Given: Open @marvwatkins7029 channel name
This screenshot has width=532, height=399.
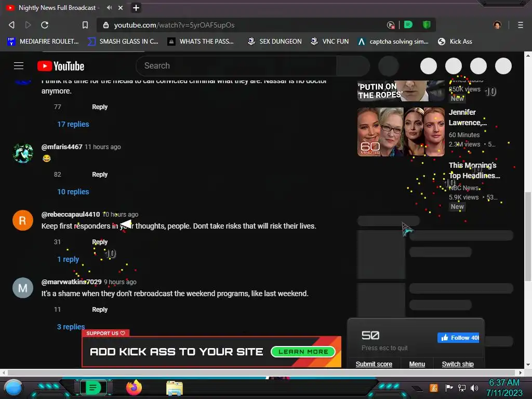Looking at the screenshot, I should click(71, 282).
